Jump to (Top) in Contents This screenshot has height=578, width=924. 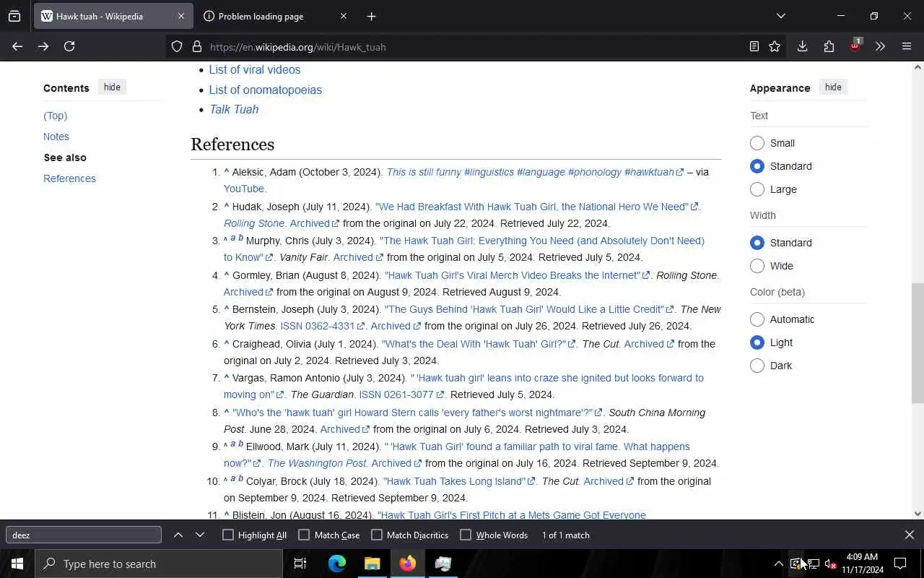(x=55, y=116)
